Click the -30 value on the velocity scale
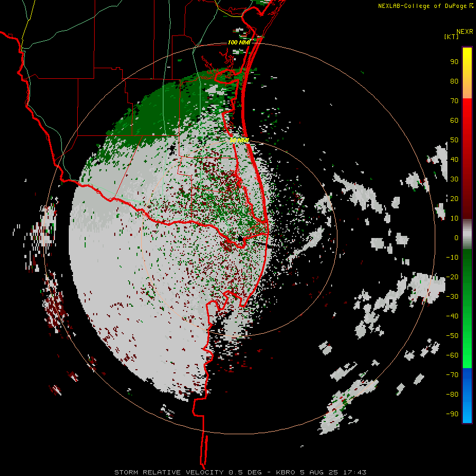The width and height of the screenshot is (476, 476). click(452, 297)
